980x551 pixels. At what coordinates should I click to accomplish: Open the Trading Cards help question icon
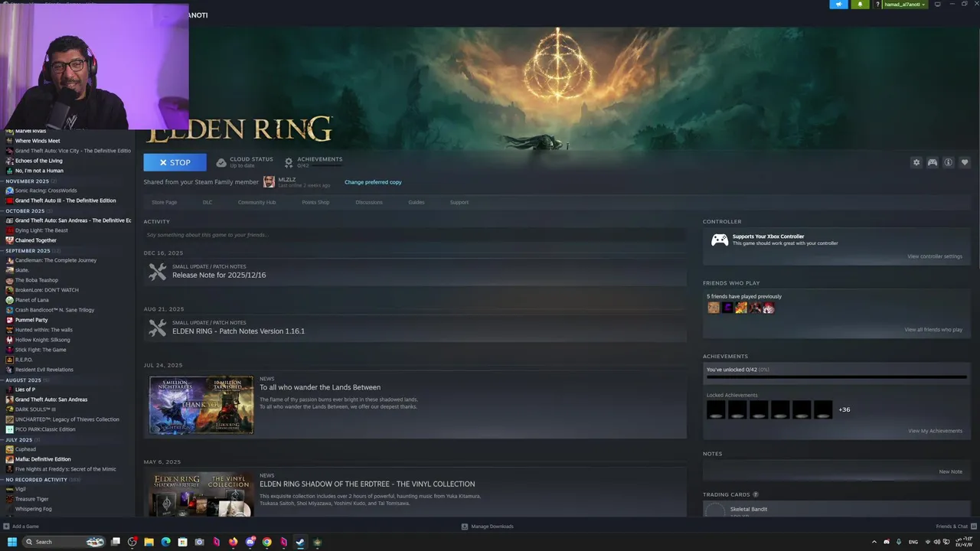(x=756, y=494)
